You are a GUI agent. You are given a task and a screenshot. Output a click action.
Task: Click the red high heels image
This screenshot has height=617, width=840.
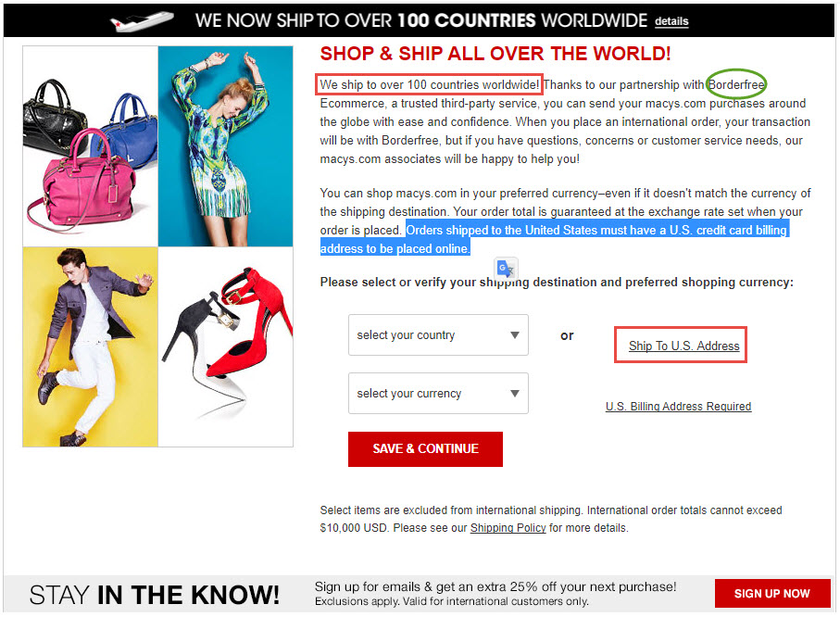tap(226, 346)
